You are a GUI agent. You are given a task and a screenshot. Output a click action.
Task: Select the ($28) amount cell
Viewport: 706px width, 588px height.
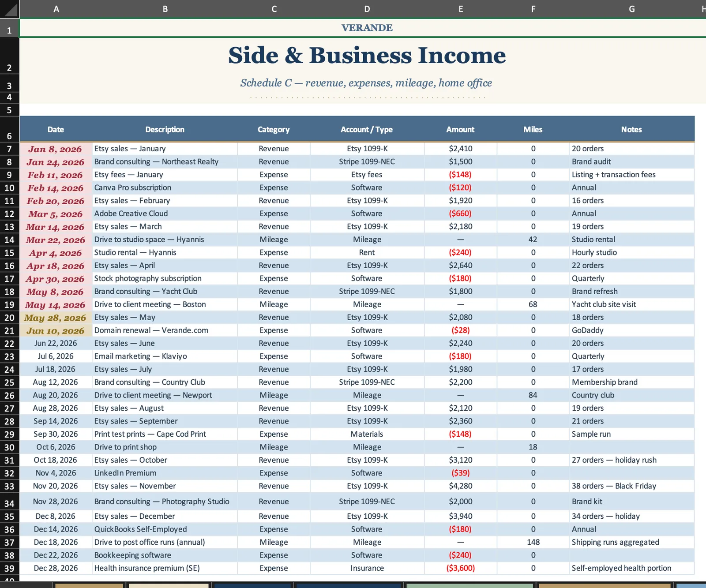[x=461, y=331]
